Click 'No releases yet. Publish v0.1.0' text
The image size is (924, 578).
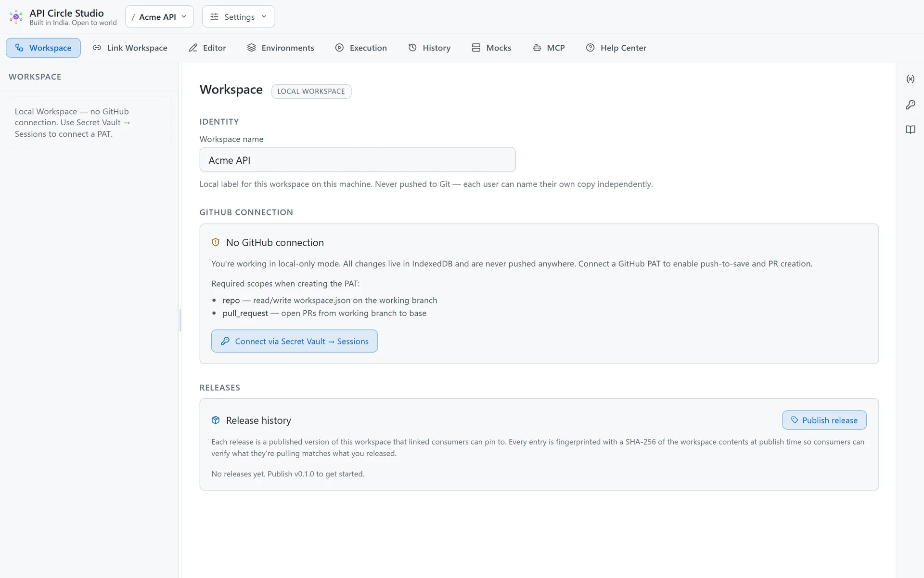point(288,474)
